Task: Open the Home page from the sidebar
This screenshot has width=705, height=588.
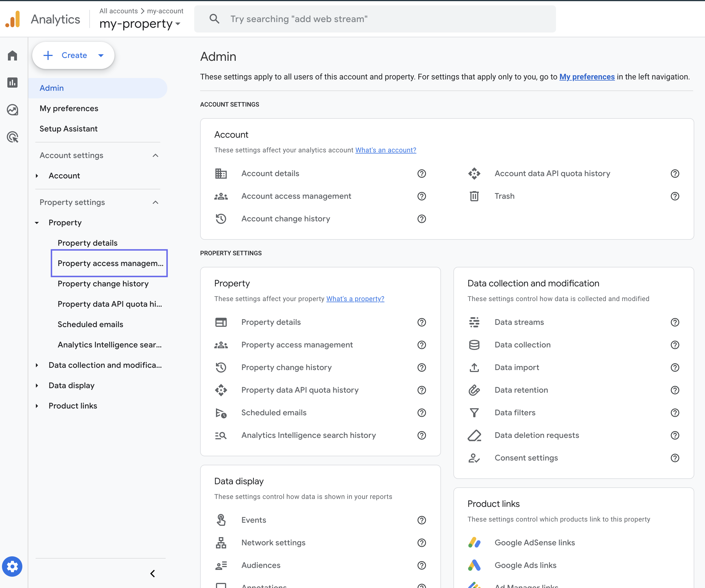Action: (x=12, y=55)
